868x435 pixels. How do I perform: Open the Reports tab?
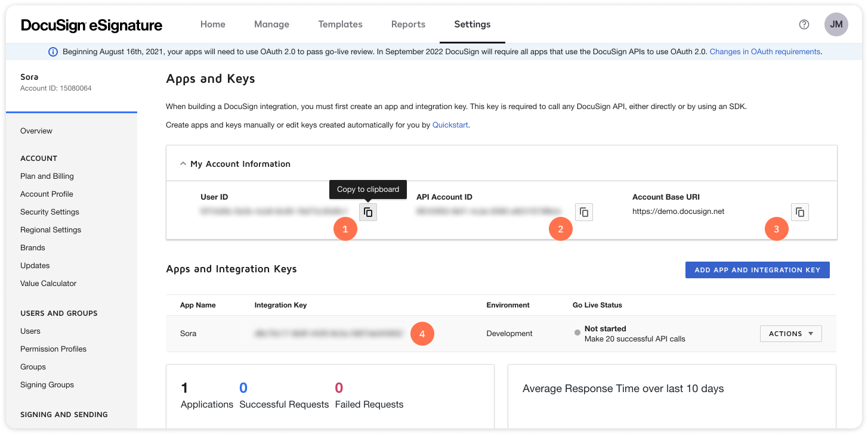pos(408,24)
